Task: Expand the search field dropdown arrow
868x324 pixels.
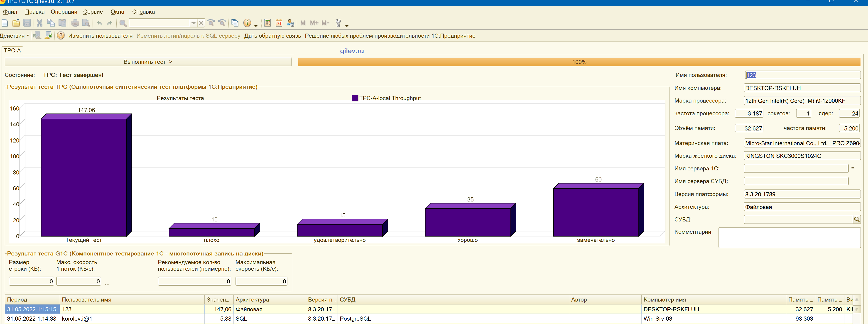Action: click(x=194, y=23)
